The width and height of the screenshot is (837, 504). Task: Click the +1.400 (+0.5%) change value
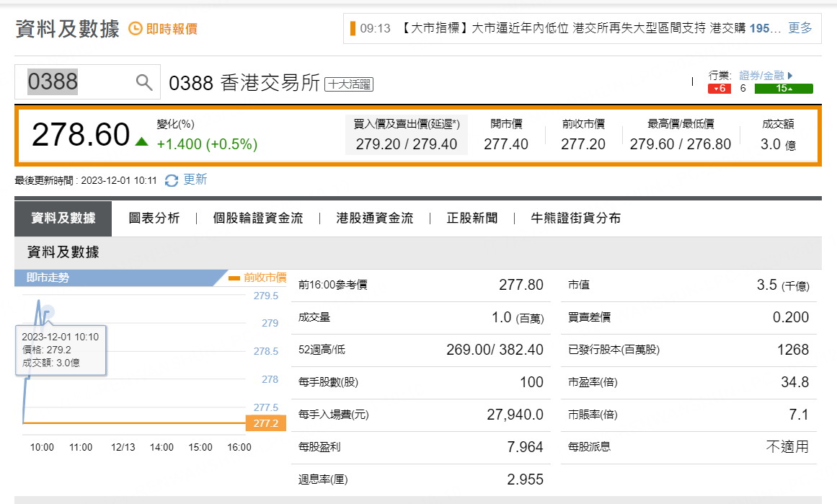click(x=207, y=144)
